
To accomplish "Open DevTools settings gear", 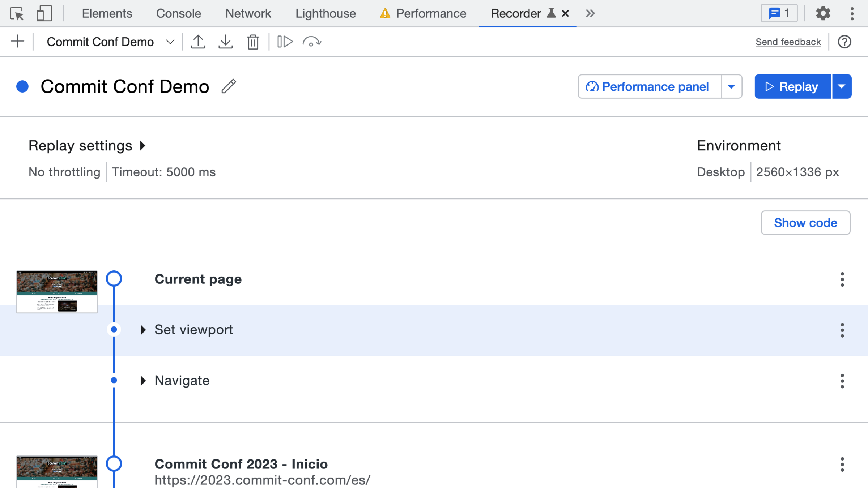I will 823,14.
